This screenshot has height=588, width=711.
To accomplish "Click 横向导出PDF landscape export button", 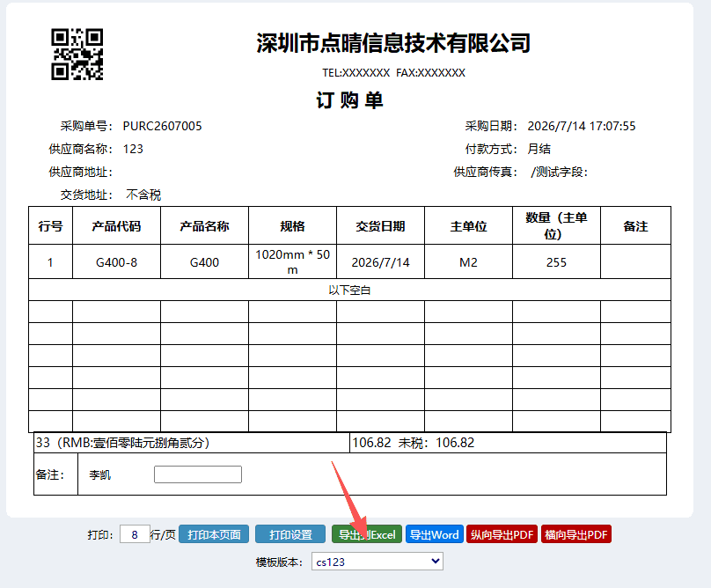I will (x=575, y=534).
